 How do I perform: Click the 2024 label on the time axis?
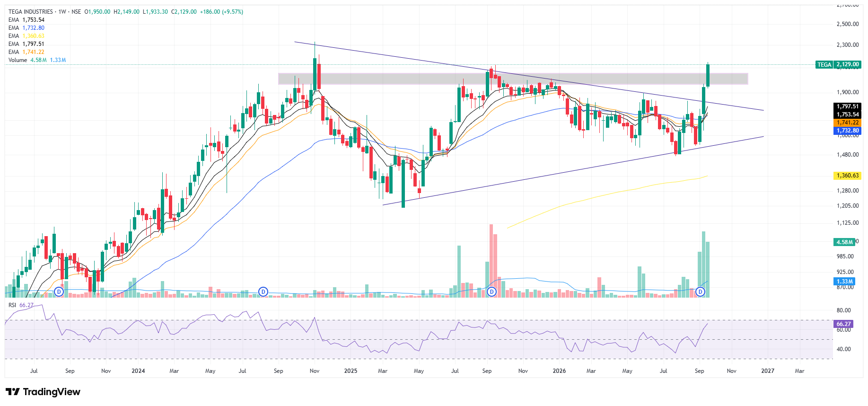click(138, 371)
